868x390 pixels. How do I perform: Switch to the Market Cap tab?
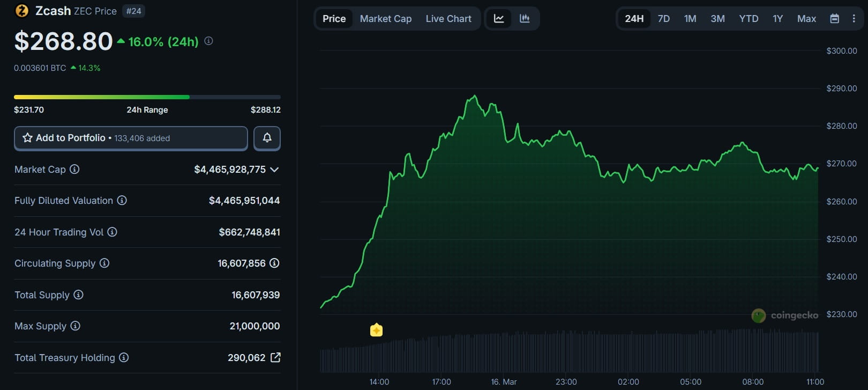click(385, 19)
